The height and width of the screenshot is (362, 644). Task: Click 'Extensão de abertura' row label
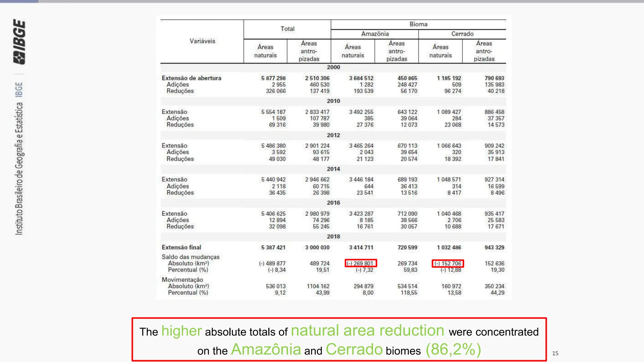pos(192,78)
